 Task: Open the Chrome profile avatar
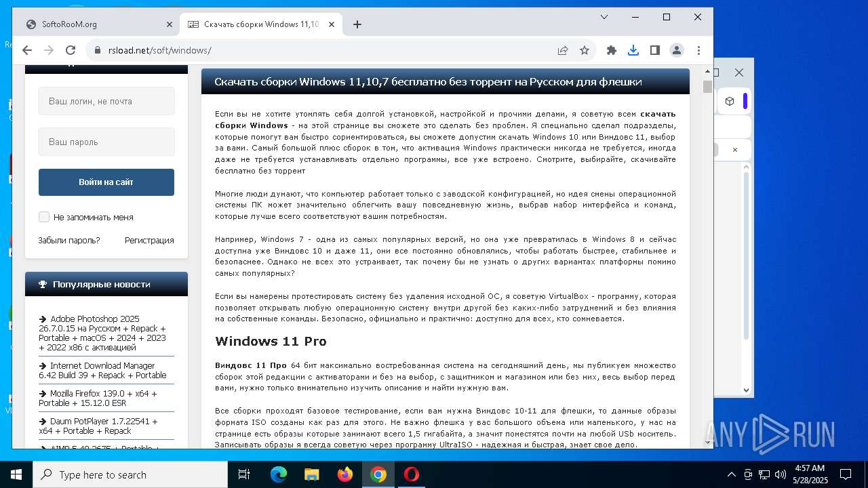tap(677, 50)
